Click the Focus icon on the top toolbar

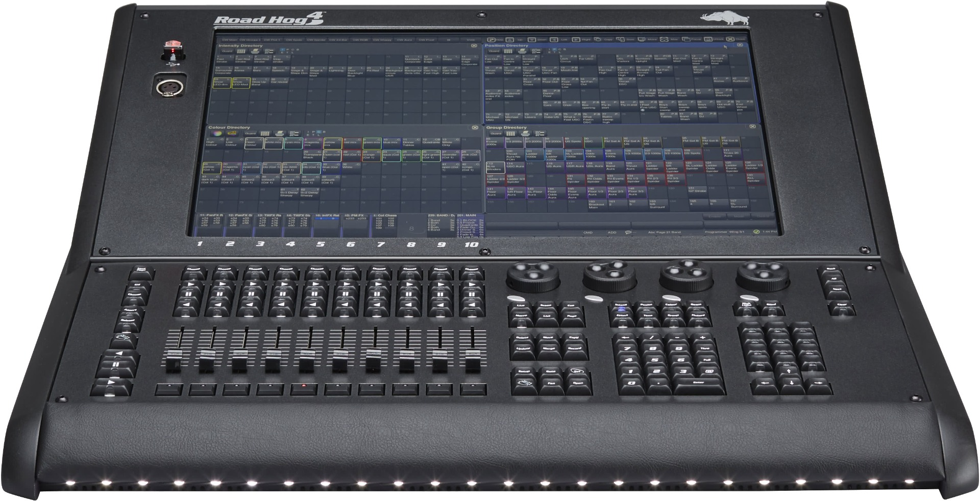pyautogui.click(x=687, y=39)
